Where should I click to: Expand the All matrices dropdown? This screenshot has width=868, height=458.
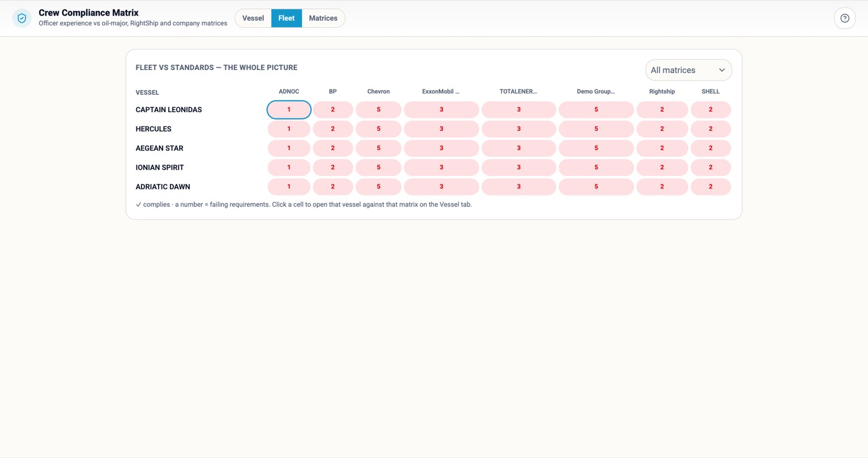(x=688, y=70)
